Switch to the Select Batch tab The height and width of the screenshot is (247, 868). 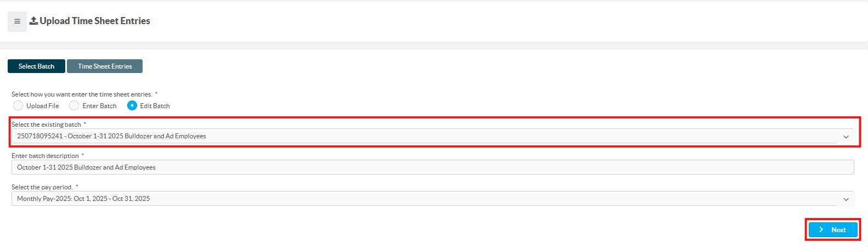point(36,66)
